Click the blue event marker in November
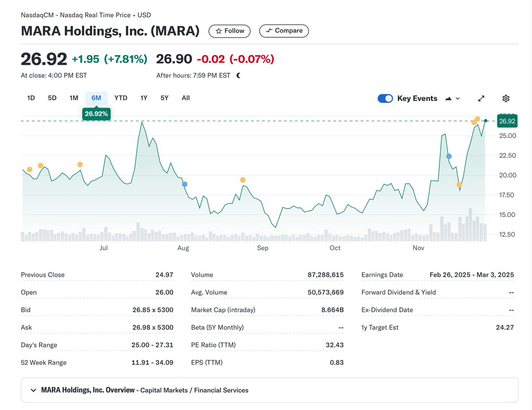Screen dimensions: 532x410 coord(449,156)
